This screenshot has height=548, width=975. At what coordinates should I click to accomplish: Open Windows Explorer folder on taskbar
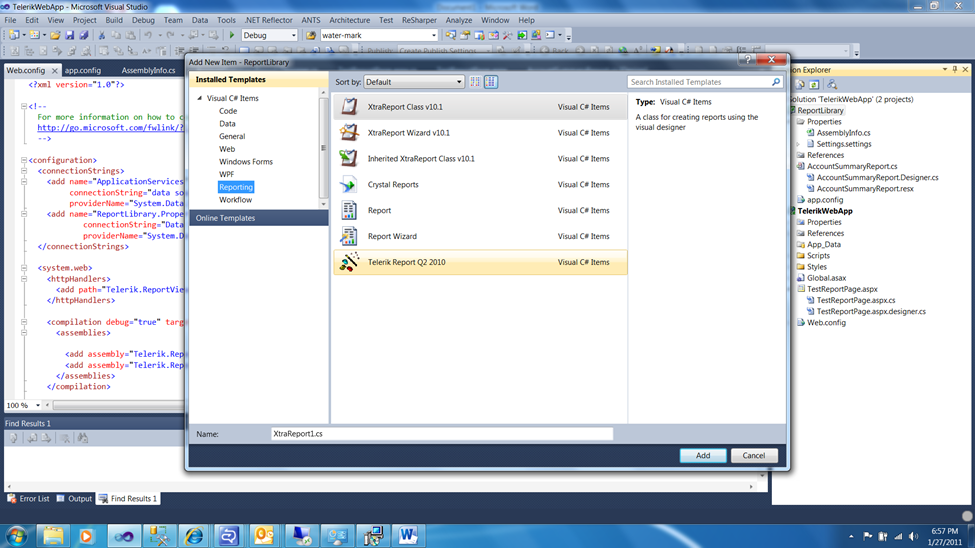tap(53, 536)
